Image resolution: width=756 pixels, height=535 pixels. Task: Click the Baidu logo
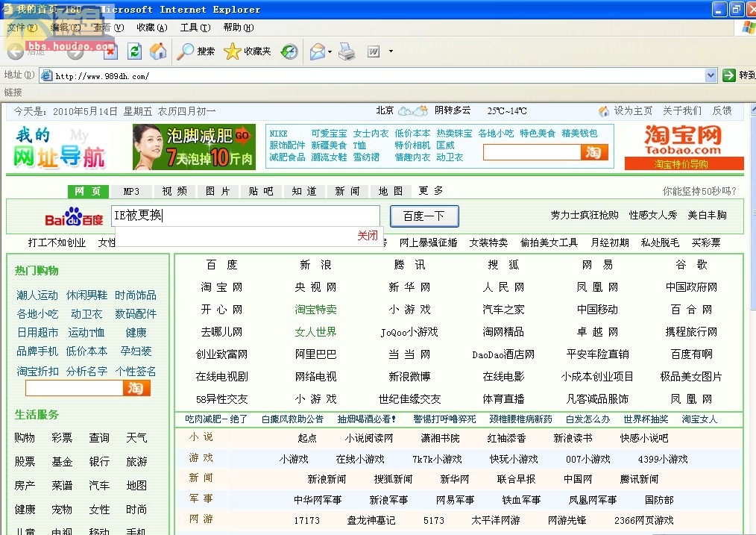[x=74, y=217]
